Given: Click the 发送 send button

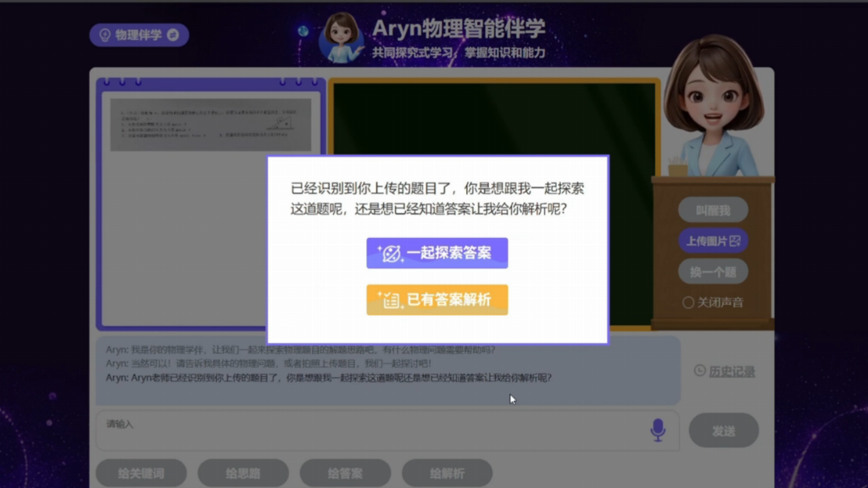Looking at the screenshot, I should [x=724, y=430].
